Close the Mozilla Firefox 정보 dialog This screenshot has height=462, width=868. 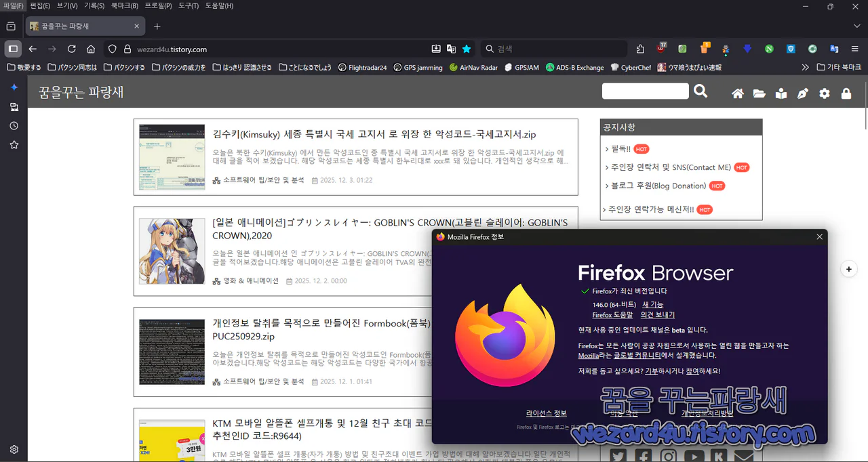(819, 236)
